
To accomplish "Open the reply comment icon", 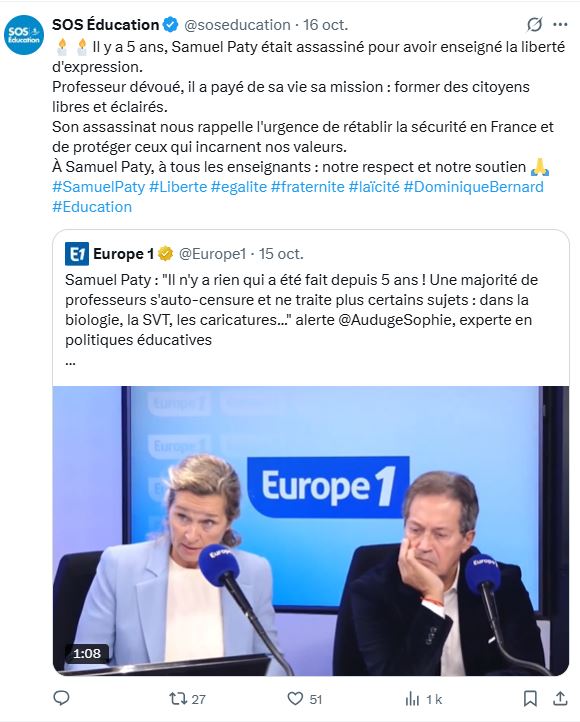I will coord(61,699).
